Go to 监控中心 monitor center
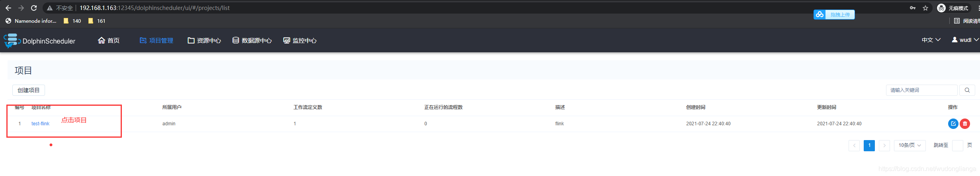This screenshot has width=980, height=176. click(x=300, y=41)
